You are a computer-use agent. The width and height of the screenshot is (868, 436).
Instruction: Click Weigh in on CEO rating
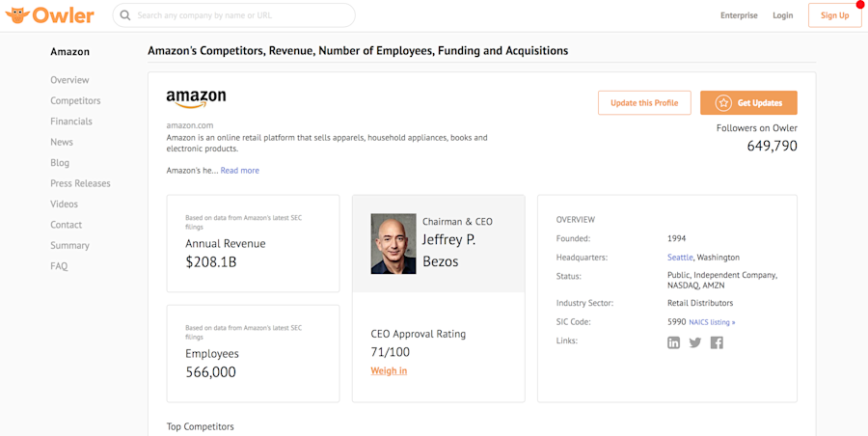click(x=389, y=371)
